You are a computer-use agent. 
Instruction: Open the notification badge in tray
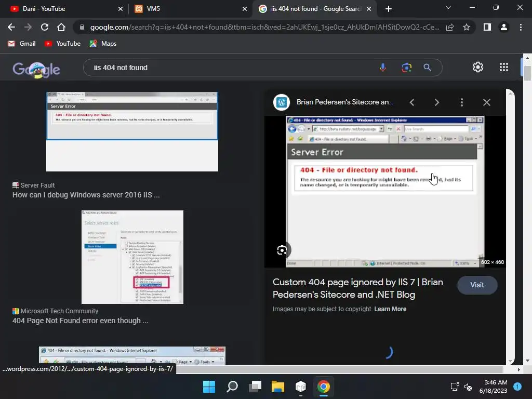517,386
